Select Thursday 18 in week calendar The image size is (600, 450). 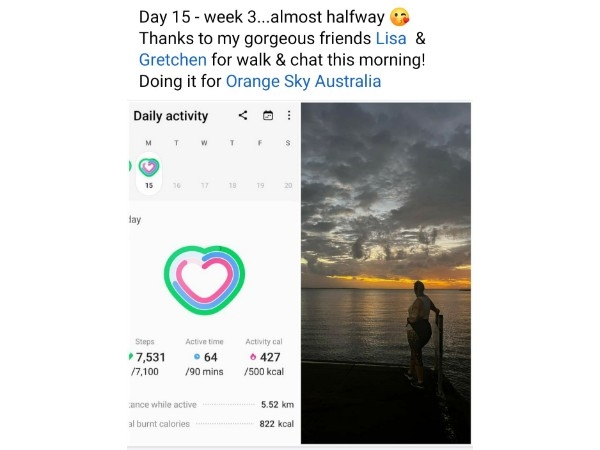coord(232,185)
